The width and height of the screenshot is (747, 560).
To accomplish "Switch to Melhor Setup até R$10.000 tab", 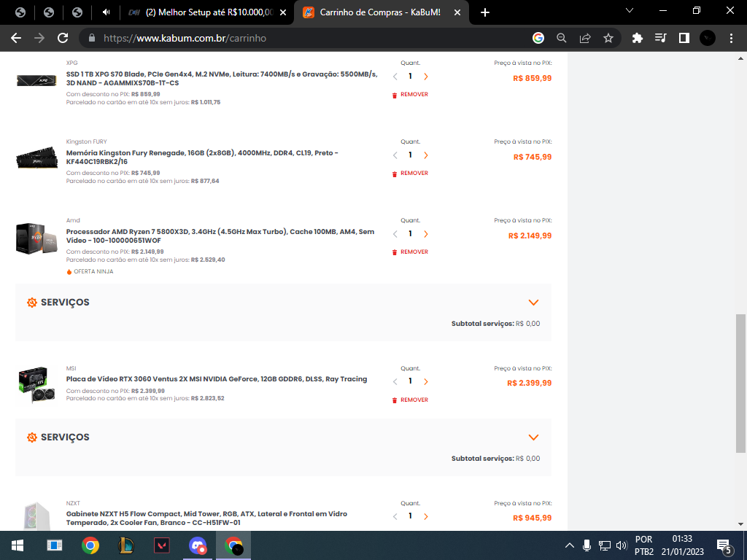I will point(206,13).
